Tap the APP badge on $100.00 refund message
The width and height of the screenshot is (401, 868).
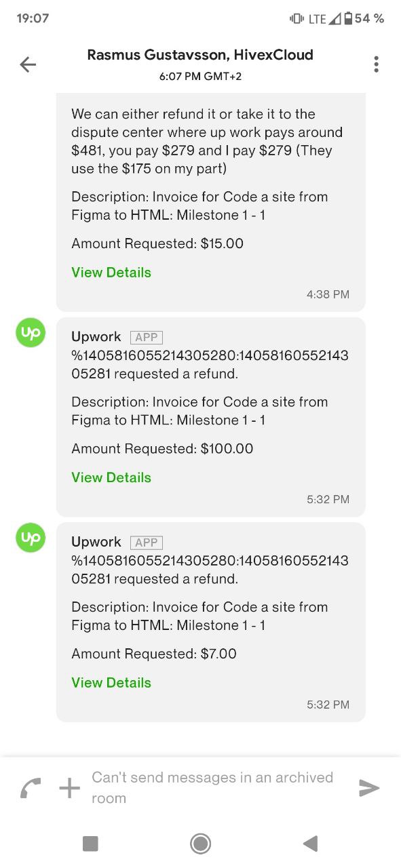[x=147, y=337]
